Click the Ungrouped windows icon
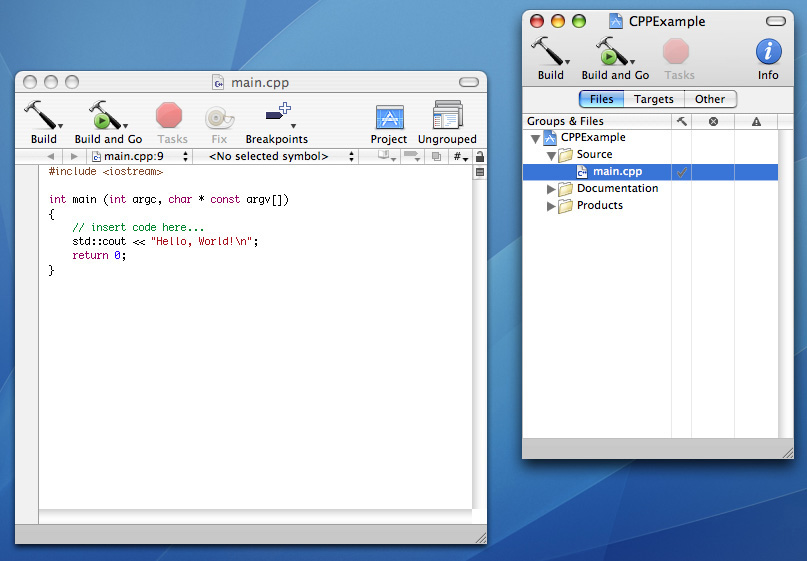This screenshot has width=807, height=561. (x=447, y=118)
